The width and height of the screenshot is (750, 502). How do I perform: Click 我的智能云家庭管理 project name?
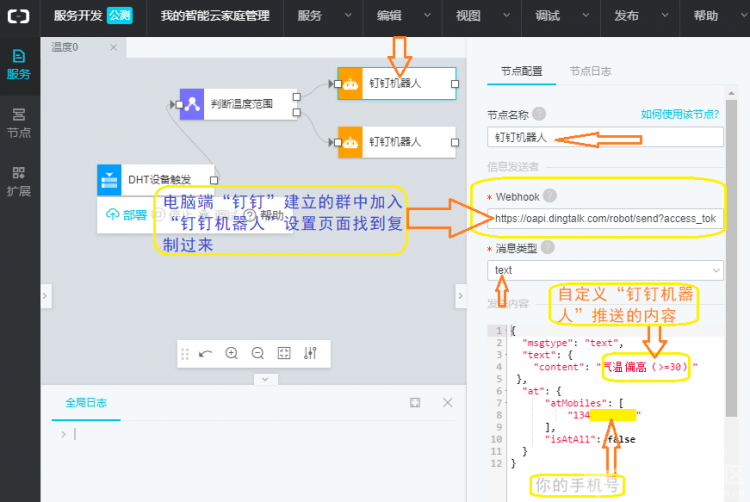click(x=215, y=16)
